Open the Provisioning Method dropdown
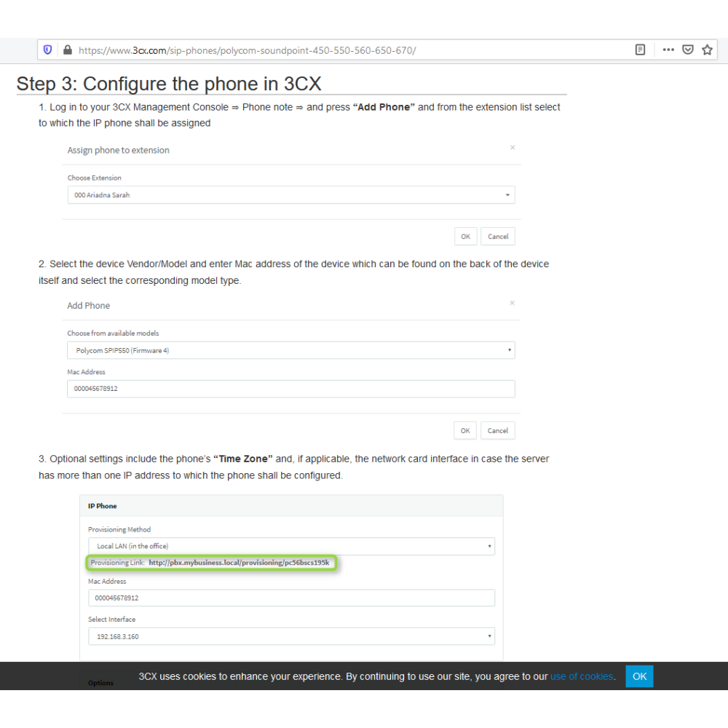The image size is (728, 728). click(290, 546)
